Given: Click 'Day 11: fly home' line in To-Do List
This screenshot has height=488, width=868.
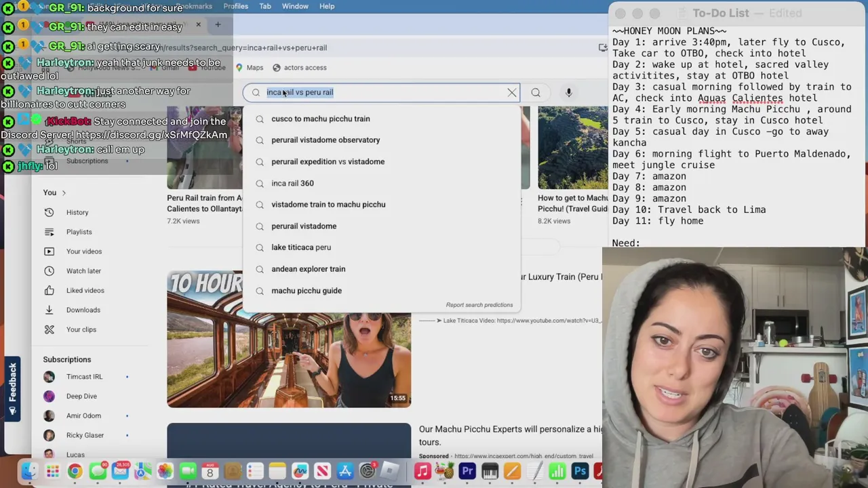Looking at the screenshot, I should point(658,221).
